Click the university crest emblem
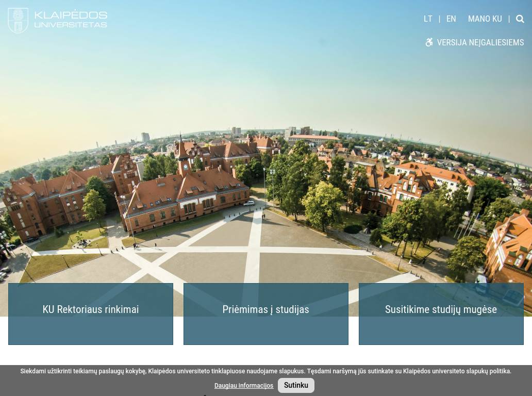 click(18, 21)
